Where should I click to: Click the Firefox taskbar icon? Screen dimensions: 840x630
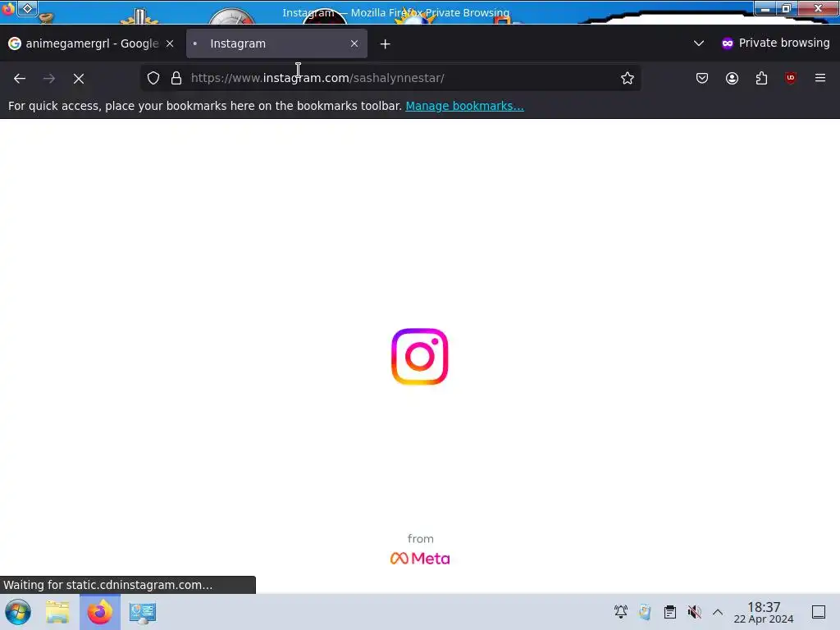pyautogui.click(x=100, y=612)
